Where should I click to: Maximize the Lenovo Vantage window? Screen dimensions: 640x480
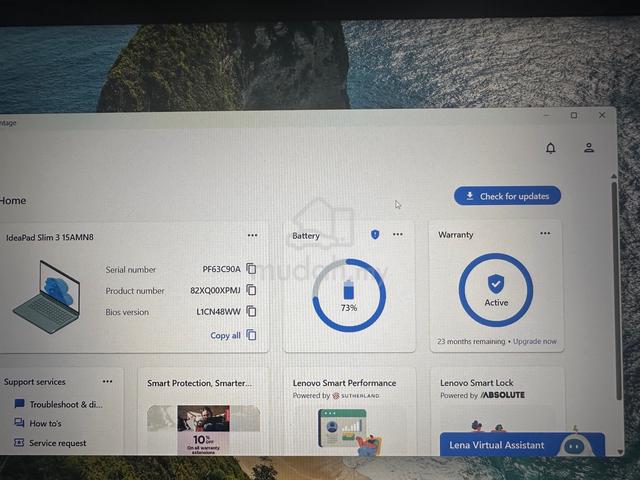(x=574, y=116)
